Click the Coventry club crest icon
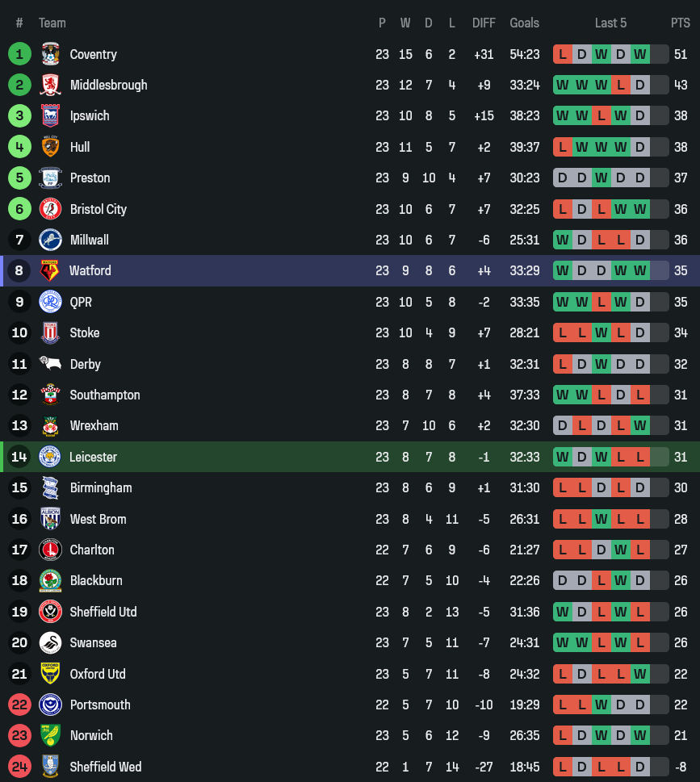The width and height of the screenshot is (700, 782). [x=50, y=54]
